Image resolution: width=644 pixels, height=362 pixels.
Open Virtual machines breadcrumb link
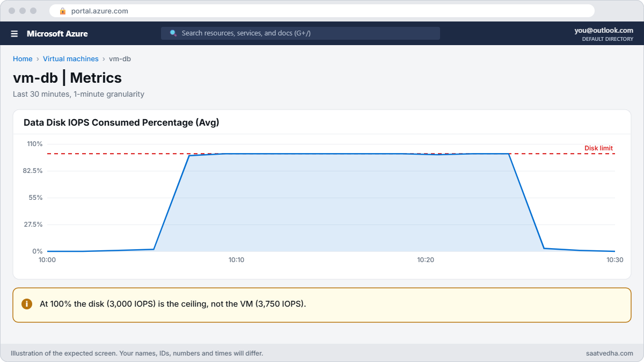coord(71,59)
